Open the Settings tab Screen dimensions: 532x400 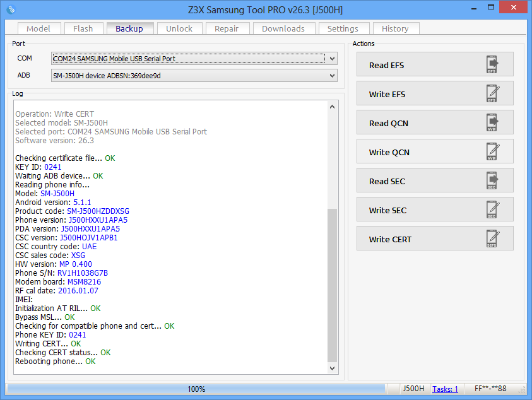click(x=343, y=28)
